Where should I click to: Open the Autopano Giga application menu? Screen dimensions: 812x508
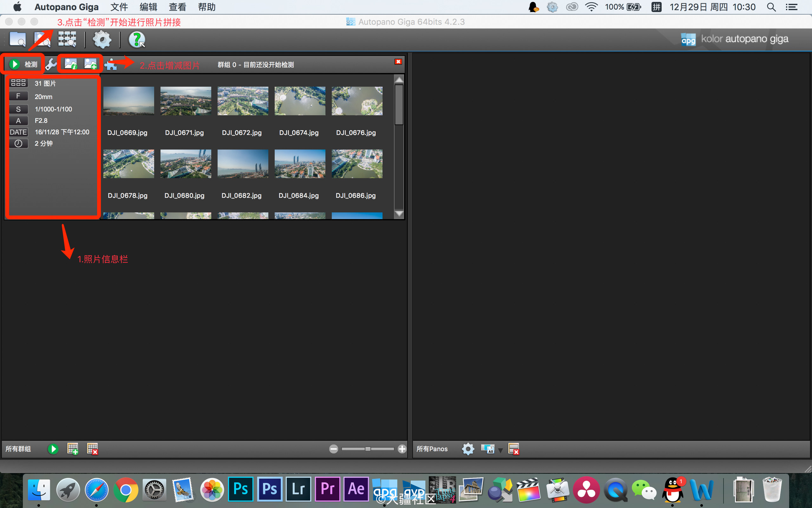pos(66,7)
